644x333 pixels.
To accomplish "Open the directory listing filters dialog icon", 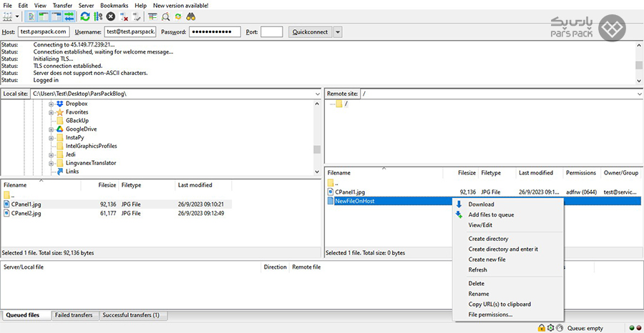I will click(x=153, y=17).
